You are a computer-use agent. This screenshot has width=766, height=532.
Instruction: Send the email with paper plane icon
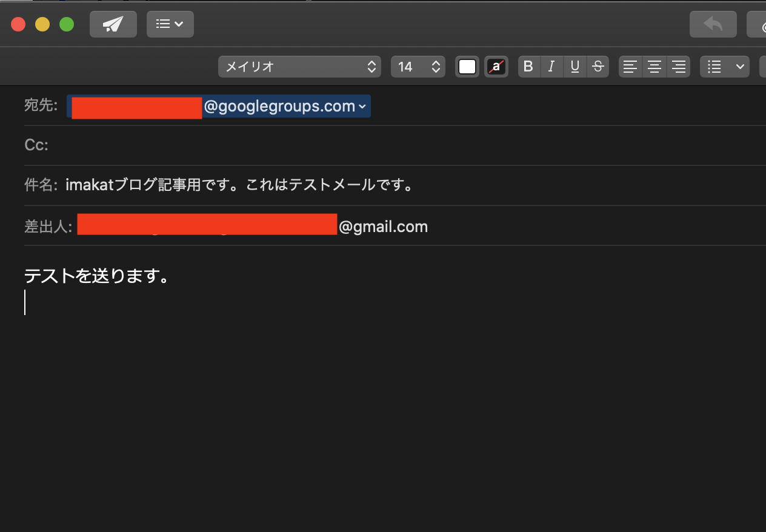coord(113,24)
